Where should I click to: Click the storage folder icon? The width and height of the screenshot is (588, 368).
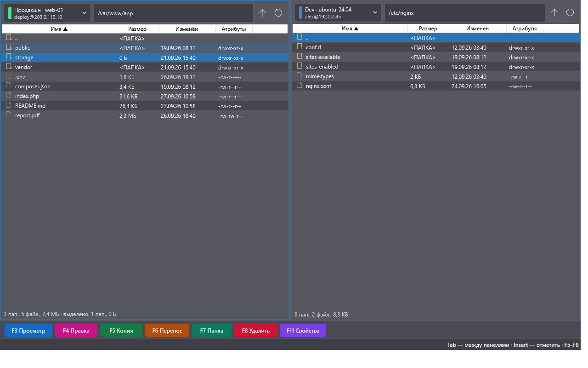tap(9, 57)
